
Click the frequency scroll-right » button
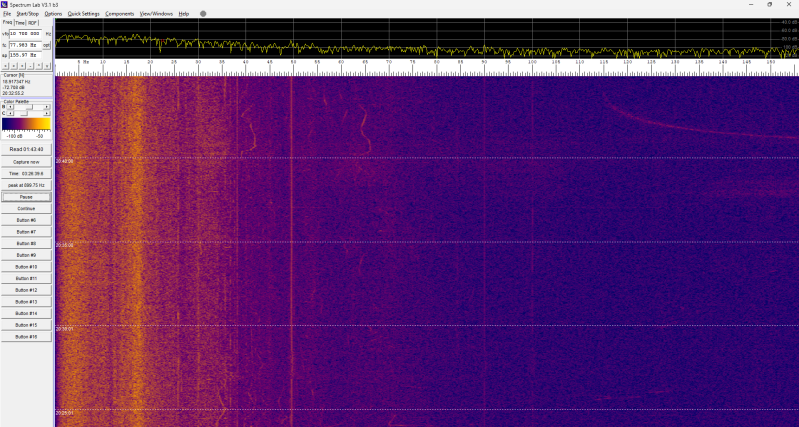pos(13,66)
